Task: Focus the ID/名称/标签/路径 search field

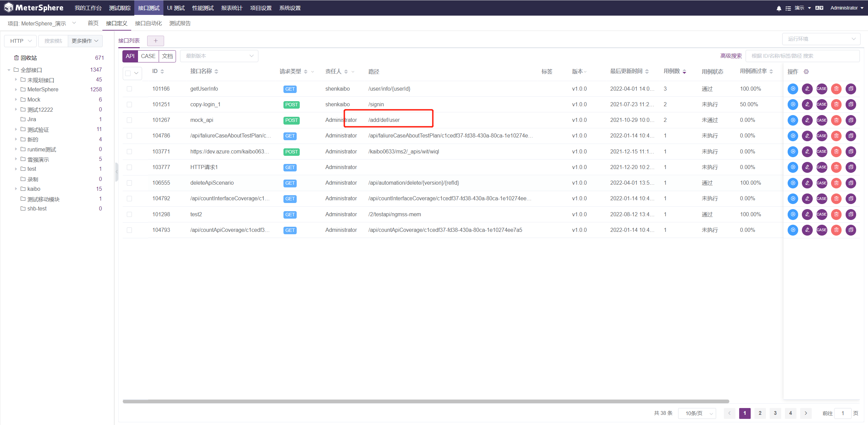Action: 802,56
